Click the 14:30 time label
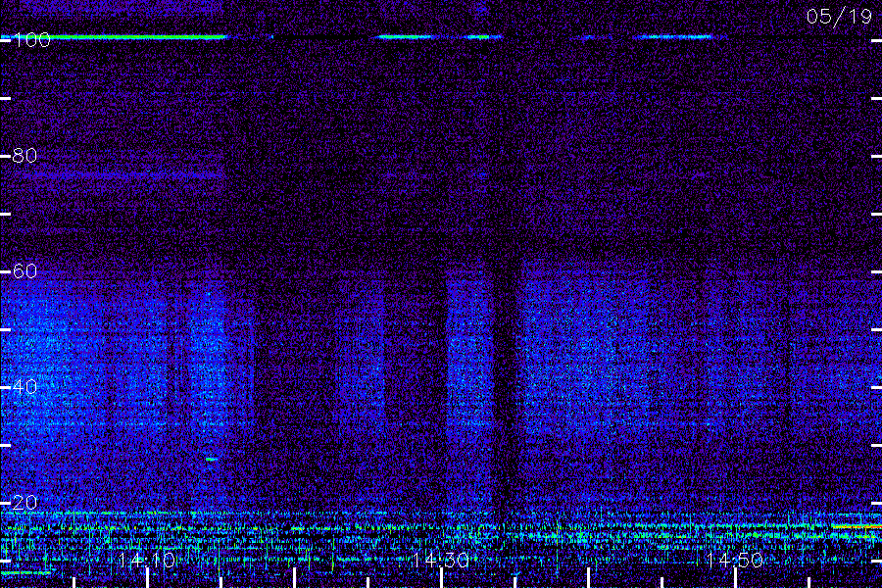Screen dimensions: 882x588 click(440, 561)
